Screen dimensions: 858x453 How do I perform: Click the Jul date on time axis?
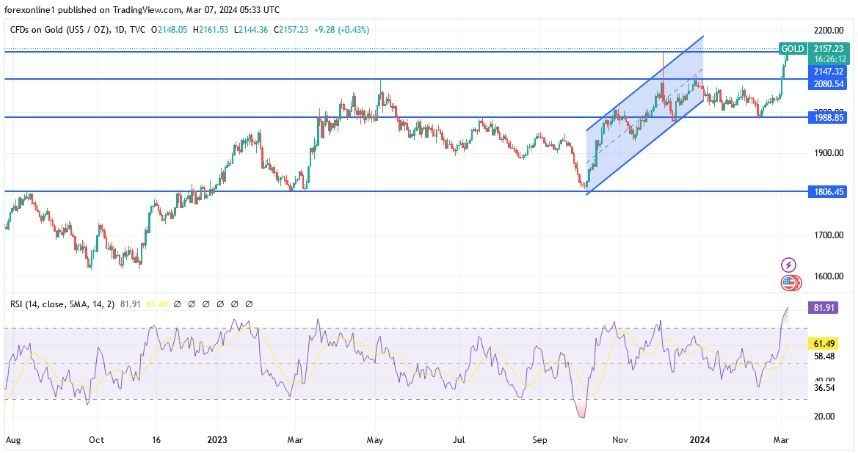click(x=459, y=440)
